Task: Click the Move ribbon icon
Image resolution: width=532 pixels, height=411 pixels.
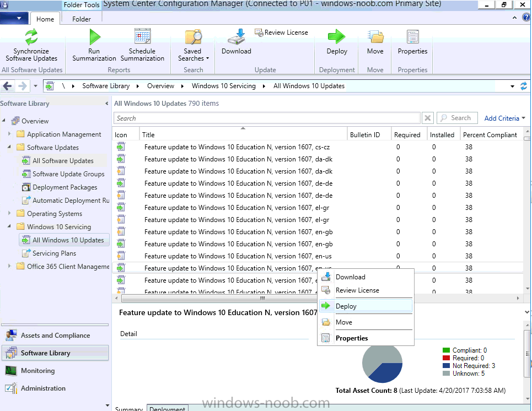Action: click(375, 36)
